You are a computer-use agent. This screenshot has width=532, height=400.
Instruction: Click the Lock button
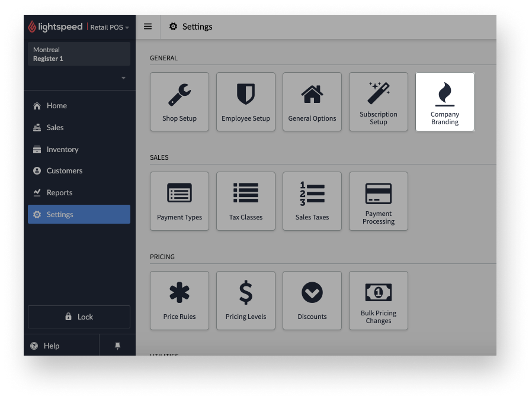point(79,317)
